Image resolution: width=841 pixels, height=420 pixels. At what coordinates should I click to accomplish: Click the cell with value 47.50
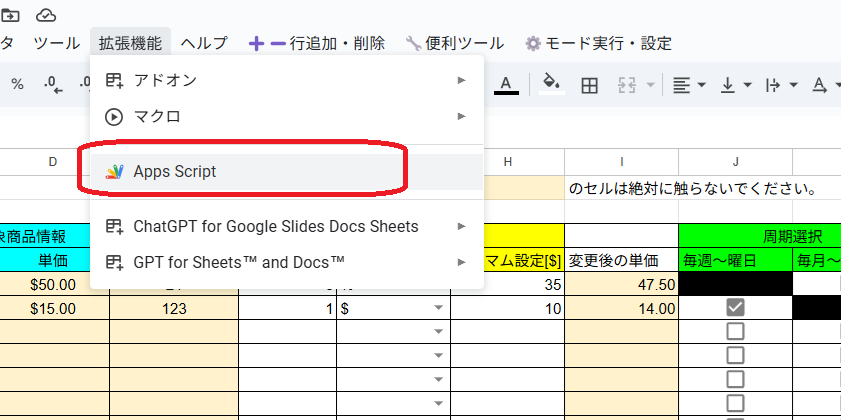(622, 284)
